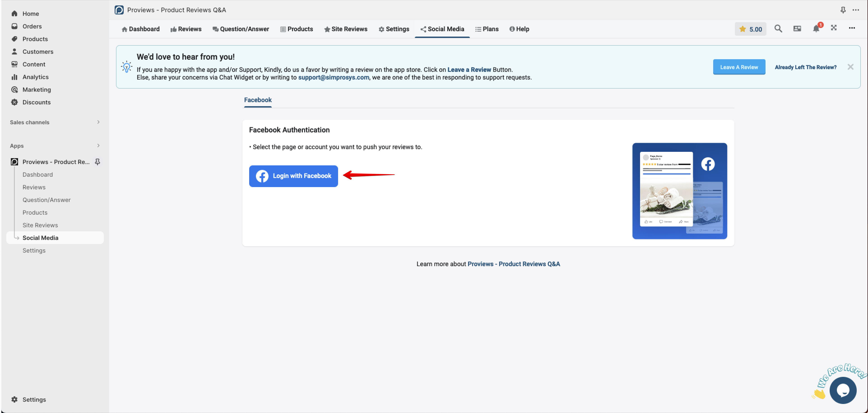Open the Question/Answer tab

(x=241, y=29)
